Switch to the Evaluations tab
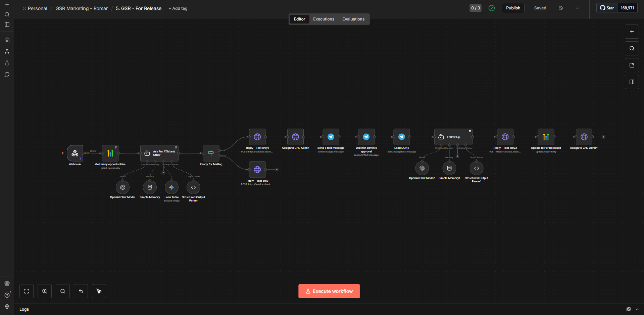Viewport: 644px width, 315px height. point(353,19)
